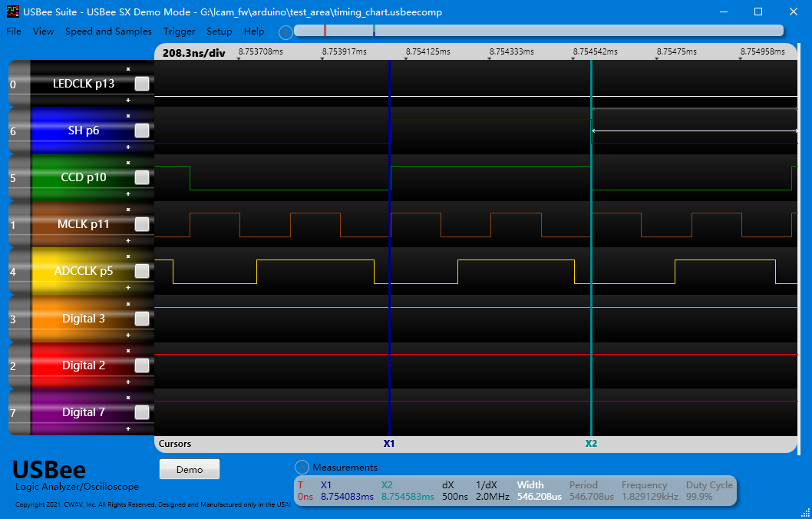Select the ADCCLK p5 channel label

84,272
